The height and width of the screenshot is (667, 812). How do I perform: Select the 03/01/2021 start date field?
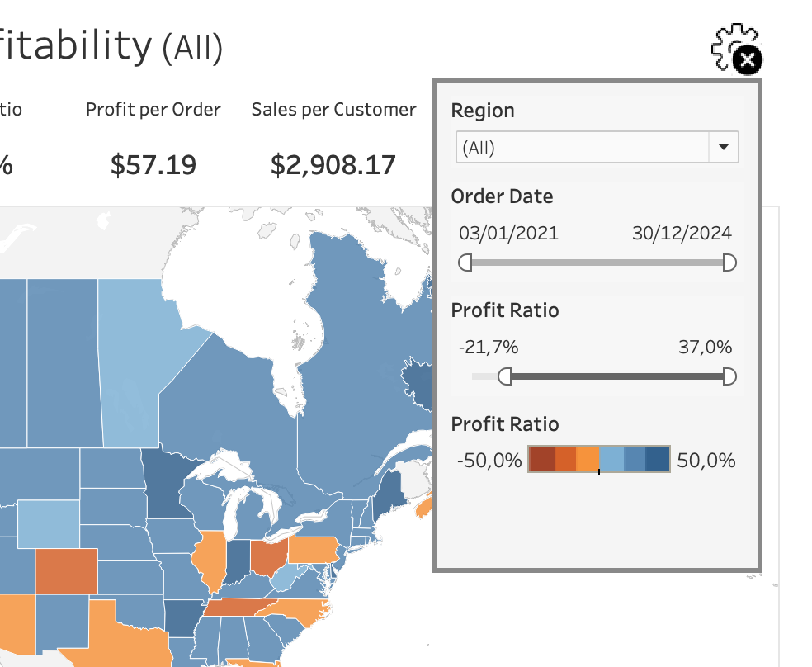pos(508,233)
